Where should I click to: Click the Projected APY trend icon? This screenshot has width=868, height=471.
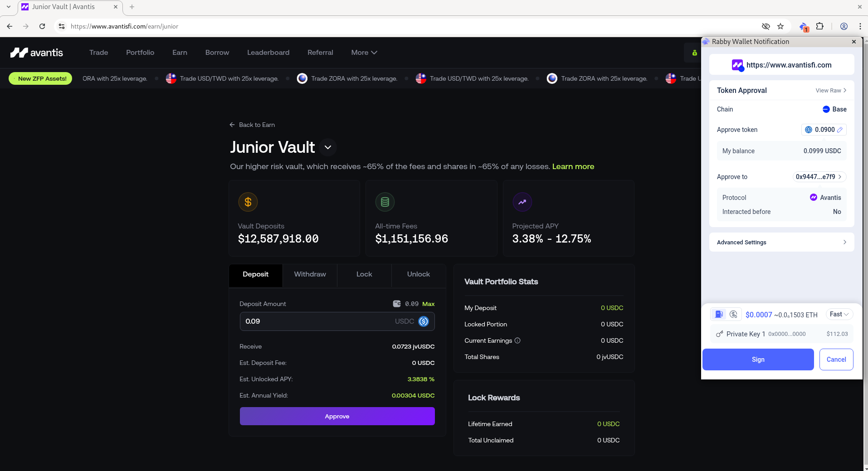(x=522, y=202)
